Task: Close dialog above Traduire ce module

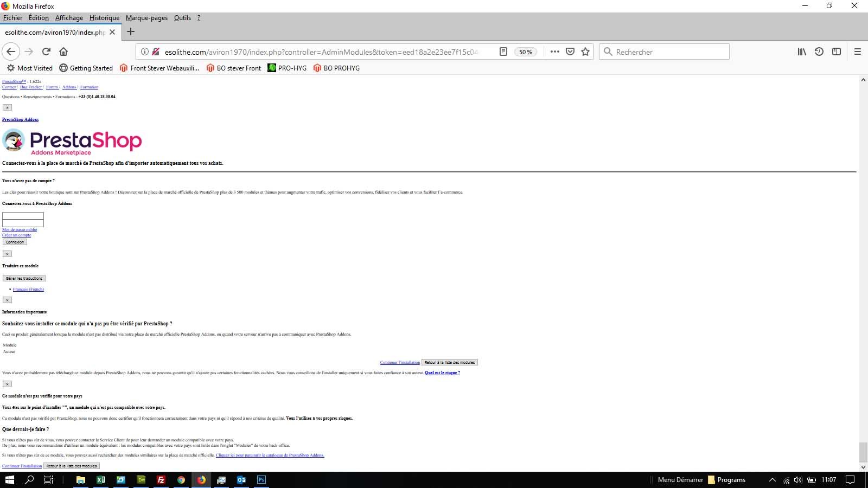Action: click(x=7, y=254)
